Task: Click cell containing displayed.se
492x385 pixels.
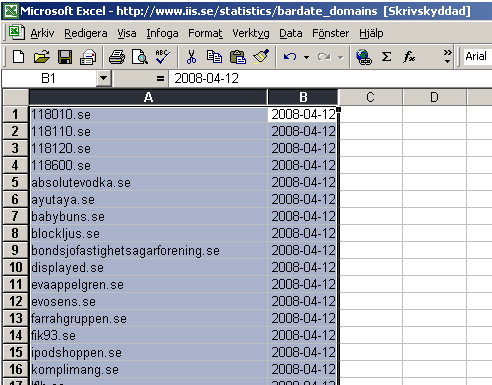Action: pyautogui.click(x=148, y=267)
